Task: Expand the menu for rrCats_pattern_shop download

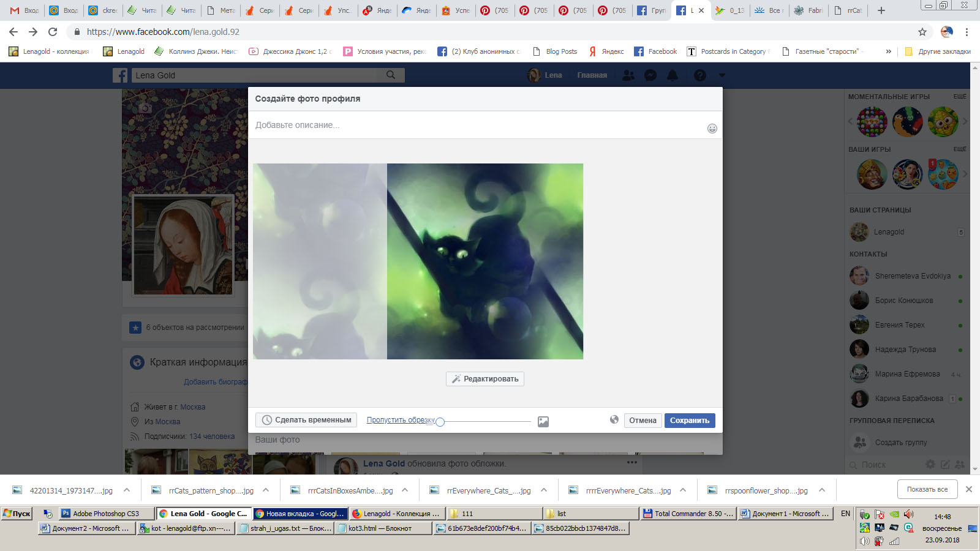Action: pos(266,490)
